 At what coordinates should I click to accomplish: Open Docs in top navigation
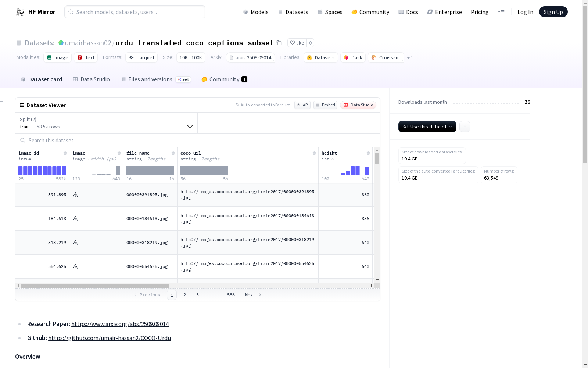pos(408,12)
